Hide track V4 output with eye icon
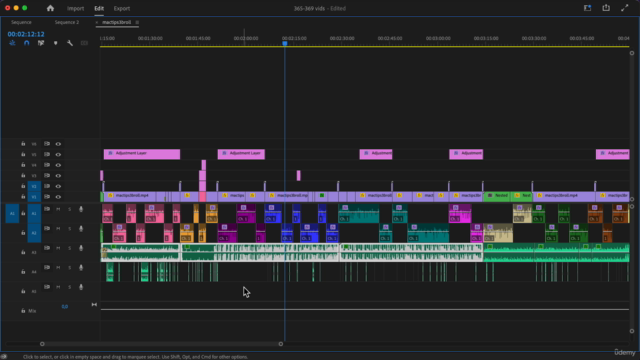 (x=58, y=165)
